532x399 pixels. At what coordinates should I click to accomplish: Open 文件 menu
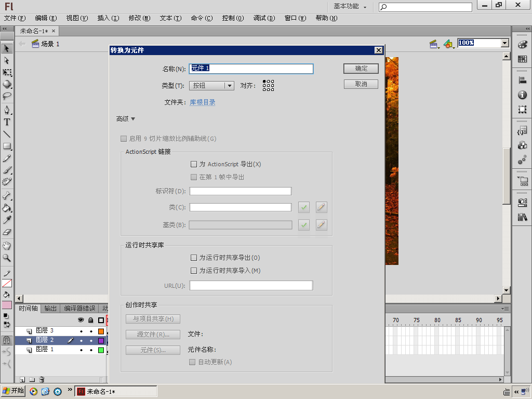coord(15,18)
